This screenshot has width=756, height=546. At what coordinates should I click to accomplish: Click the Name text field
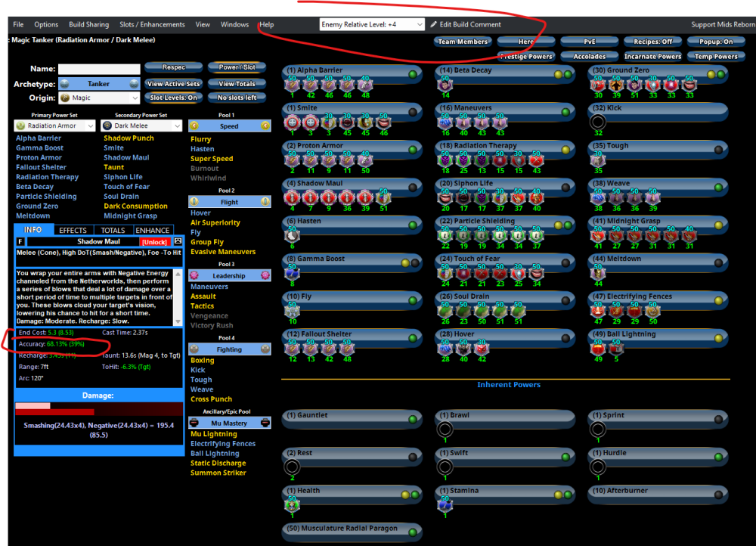point(99,69)
